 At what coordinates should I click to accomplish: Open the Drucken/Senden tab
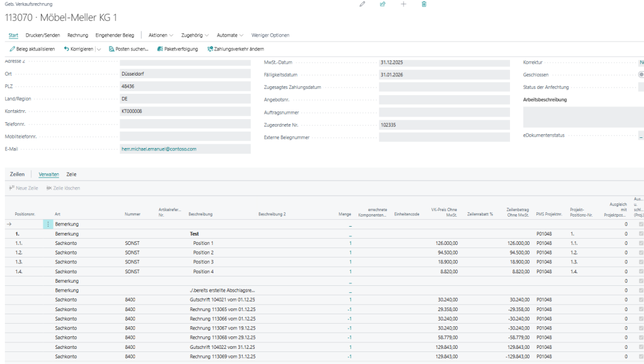click(x=43, y=35)
